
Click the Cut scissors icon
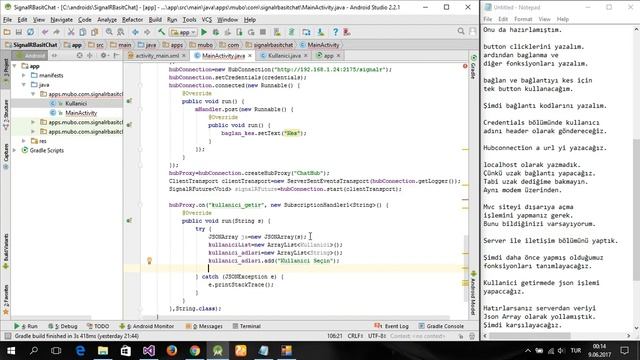(71, 32)
